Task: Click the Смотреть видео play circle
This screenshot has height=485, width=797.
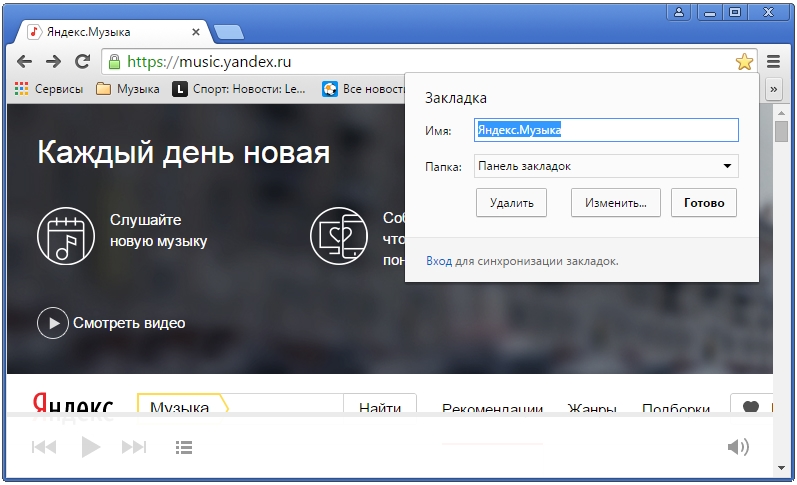Action: coord(52,323)
